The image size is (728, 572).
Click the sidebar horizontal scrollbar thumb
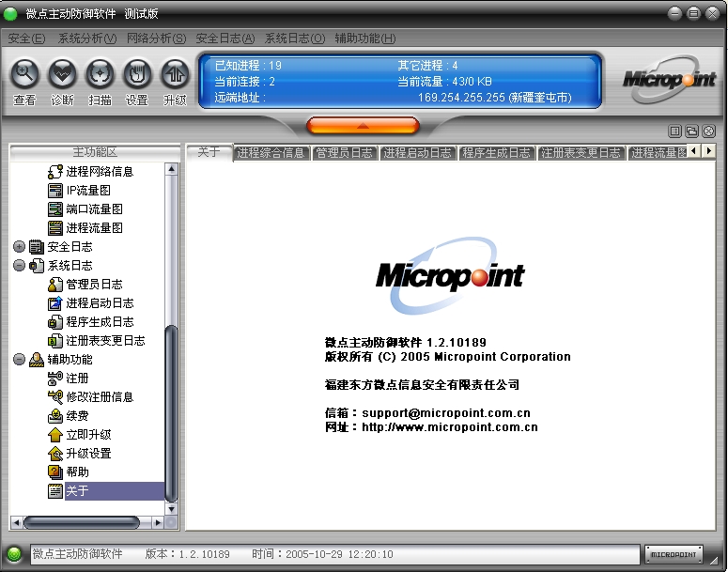[x=81, y=523]
